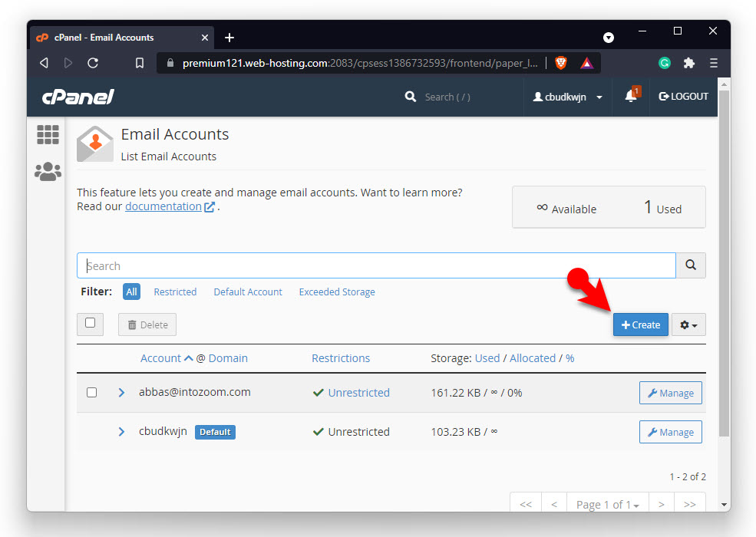Open notifications bell icon
Screen dimensions: 756x537
[631, 96]
